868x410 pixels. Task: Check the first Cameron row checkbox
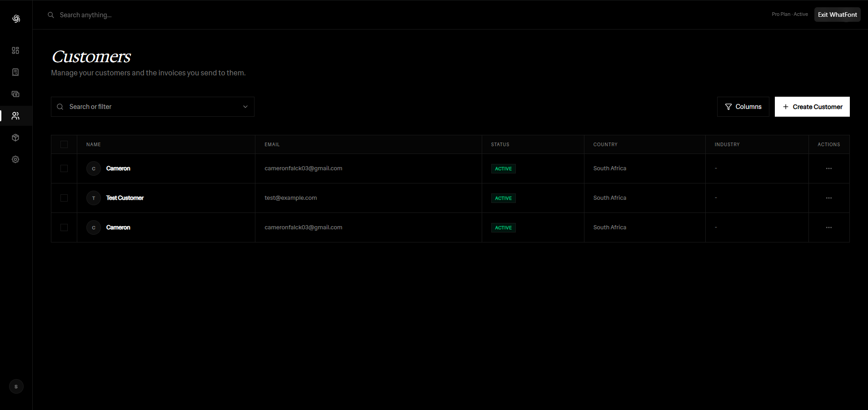[64, 168]
